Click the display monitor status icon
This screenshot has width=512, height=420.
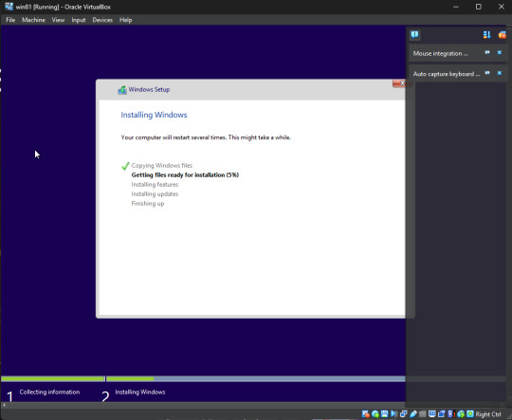coord(432,413)
